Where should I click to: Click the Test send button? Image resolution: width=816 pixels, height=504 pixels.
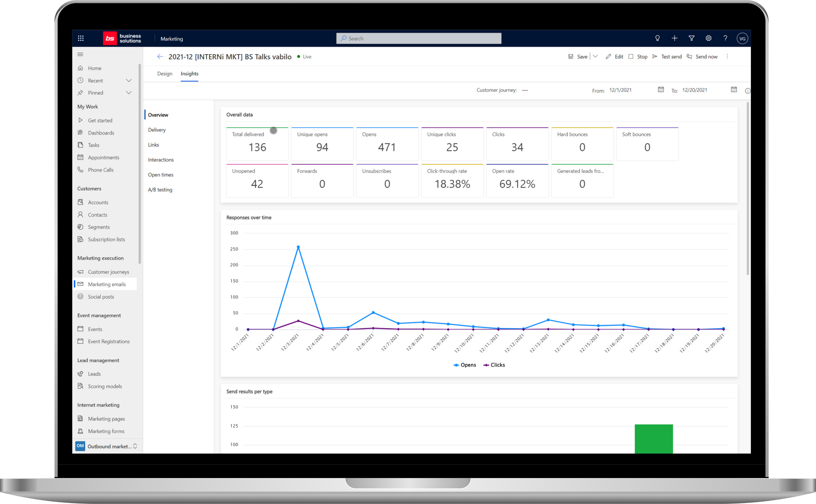point(667,57)
